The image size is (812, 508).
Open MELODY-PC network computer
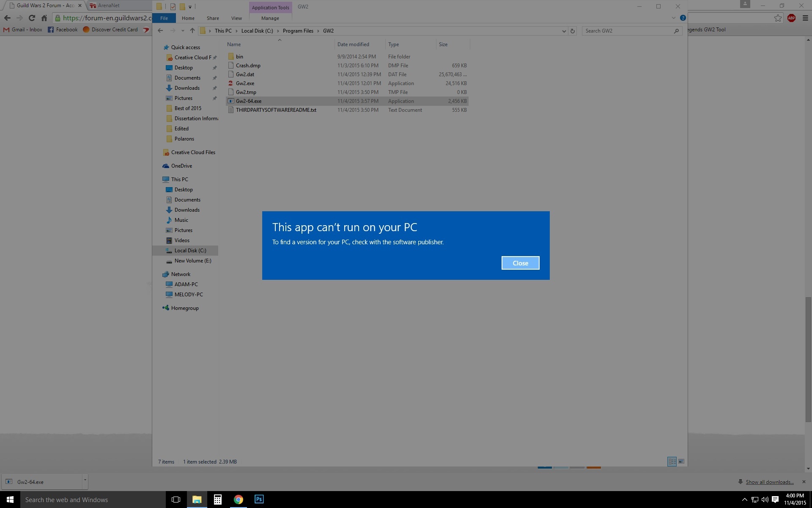[189, 295]
